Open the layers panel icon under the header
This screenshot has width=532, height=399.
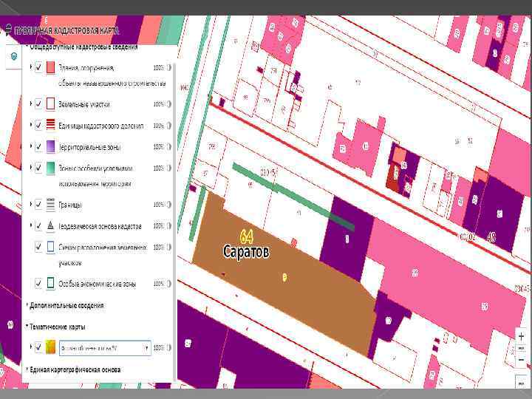pyautogui.click(x=14, y=56)
